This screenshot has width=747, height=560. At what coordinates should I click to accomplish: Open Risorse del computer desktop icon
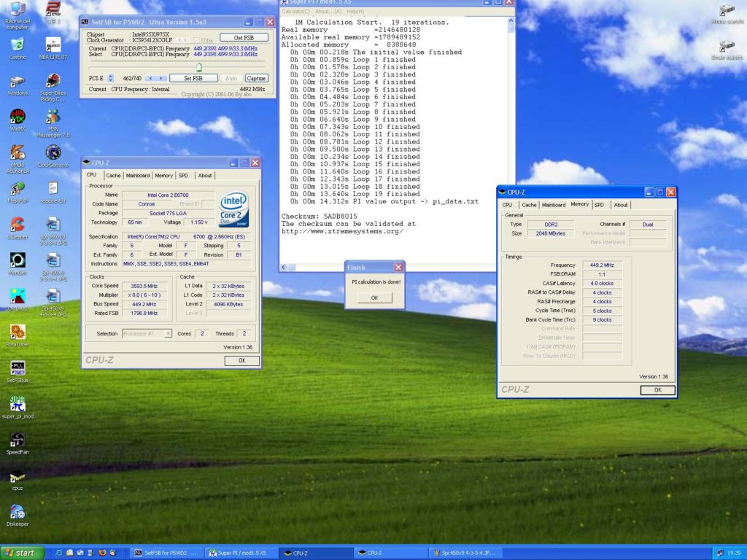coord(18,15)
